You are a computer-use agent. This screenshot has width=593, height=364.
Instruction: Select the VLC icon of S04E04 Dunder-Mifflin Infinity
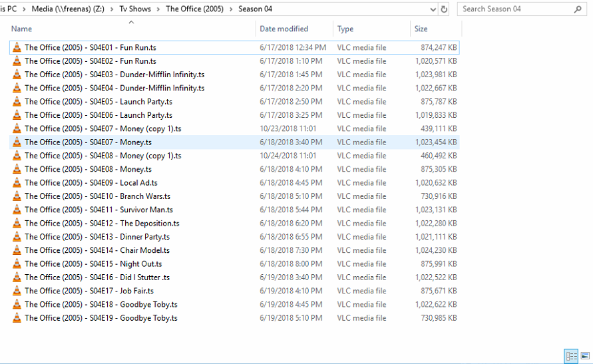[x=17, y=88]
